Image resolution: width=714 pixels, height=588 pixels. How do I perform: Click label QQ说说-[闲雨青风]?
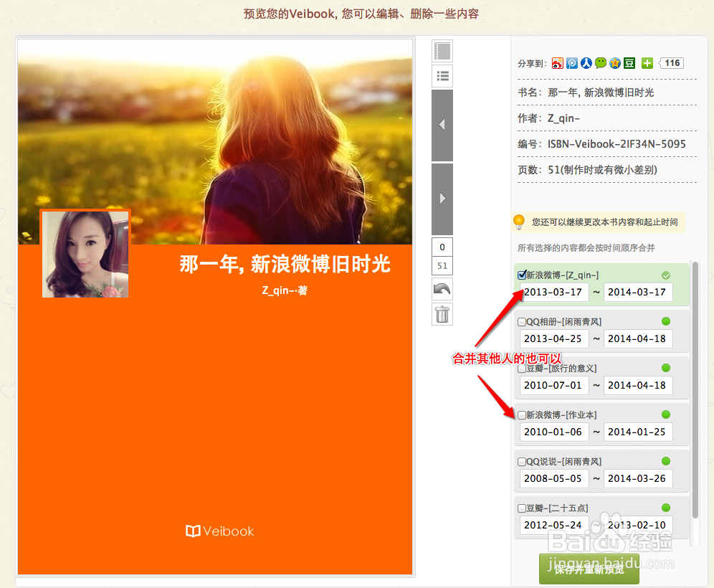pos(564,462)
